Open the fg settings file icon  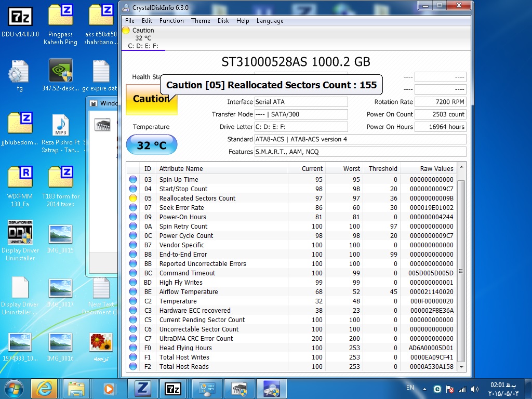(19, 71)
